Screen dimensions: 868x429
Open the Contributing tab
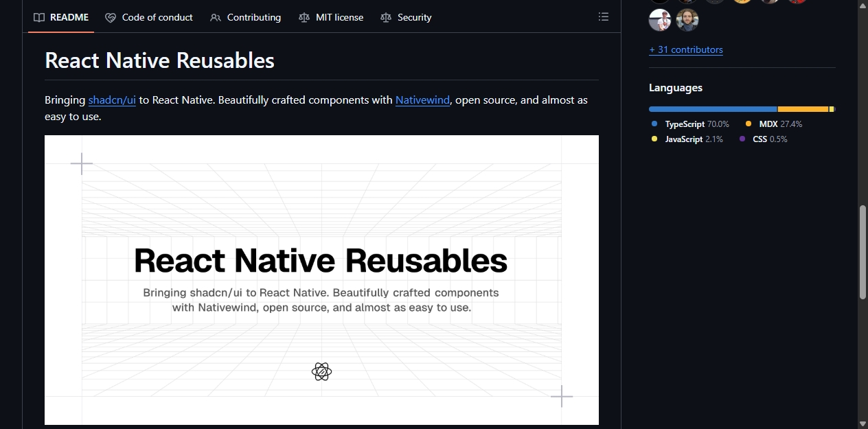pos(245,17)
